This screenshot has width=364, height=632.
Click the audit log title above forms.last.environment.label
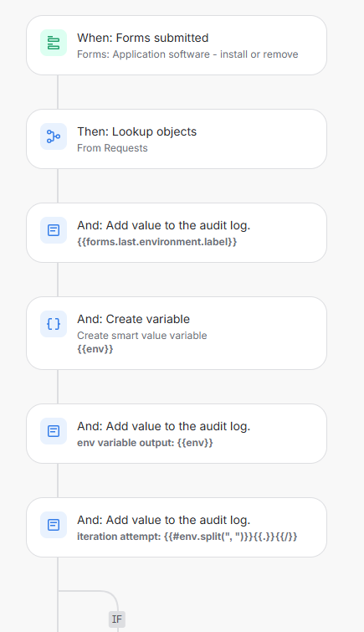(164, 225)
